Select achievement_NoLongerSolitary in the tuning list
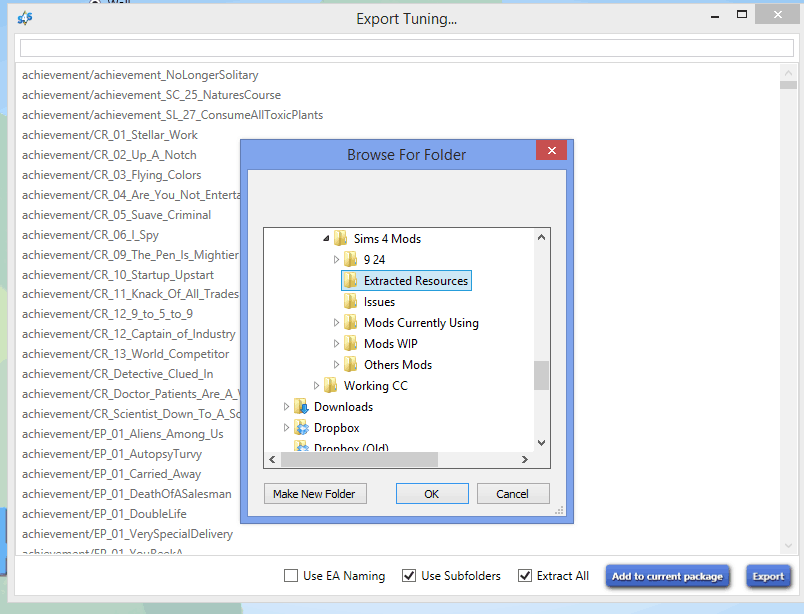This screenshot has width=804, height=614. pos(140,75)
